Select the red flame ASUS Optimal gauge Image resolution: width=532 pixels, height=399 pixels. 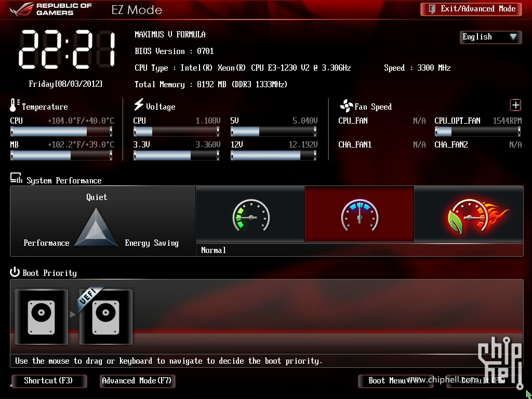pos(469,215)
